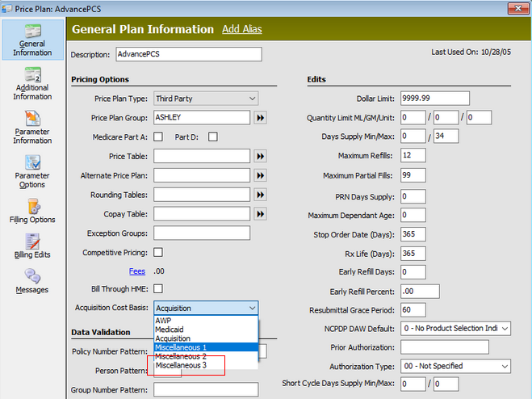Click the Exception Groups field
532x399 pixels.
202,233
